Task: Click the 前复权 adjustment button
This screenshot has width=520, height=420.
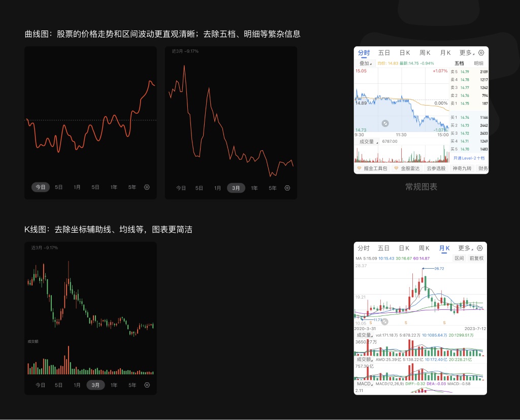Action: click(476, 258)
